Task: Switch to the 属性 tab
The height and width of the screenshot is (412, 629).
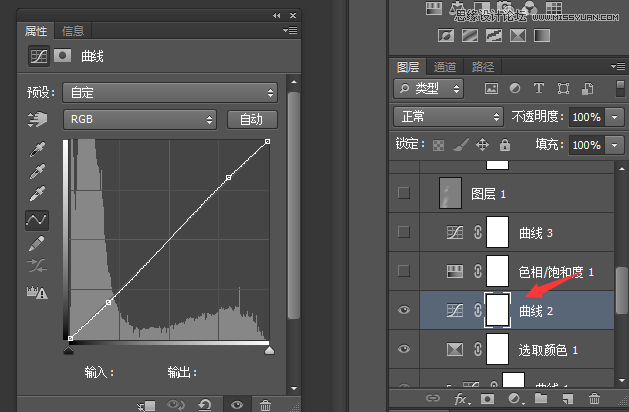Action: point(36,30)
